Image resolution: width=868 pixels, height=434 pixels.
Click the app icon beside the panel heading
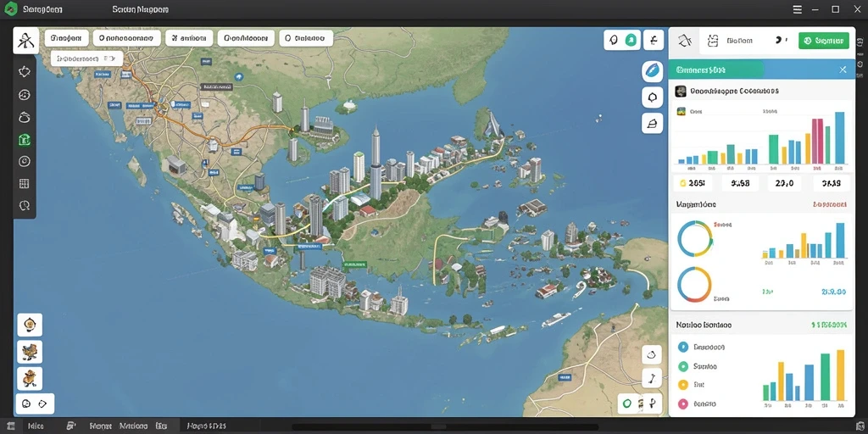coord(681,91)
